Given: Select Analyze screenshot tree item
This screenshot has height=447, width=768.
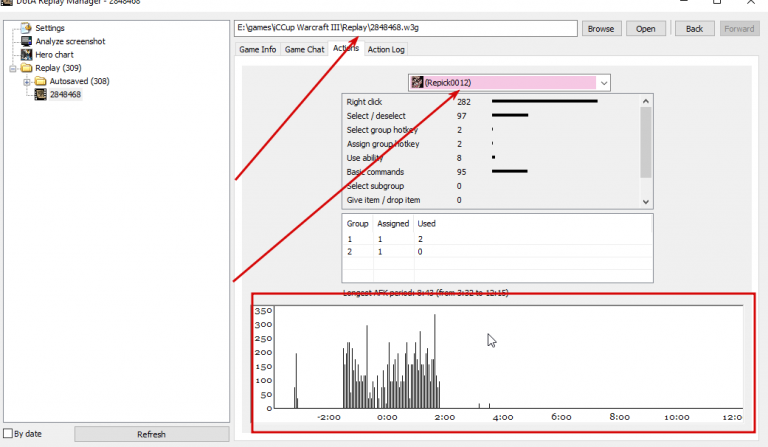Looking at the screenshot, I should (x=70, y=41).
